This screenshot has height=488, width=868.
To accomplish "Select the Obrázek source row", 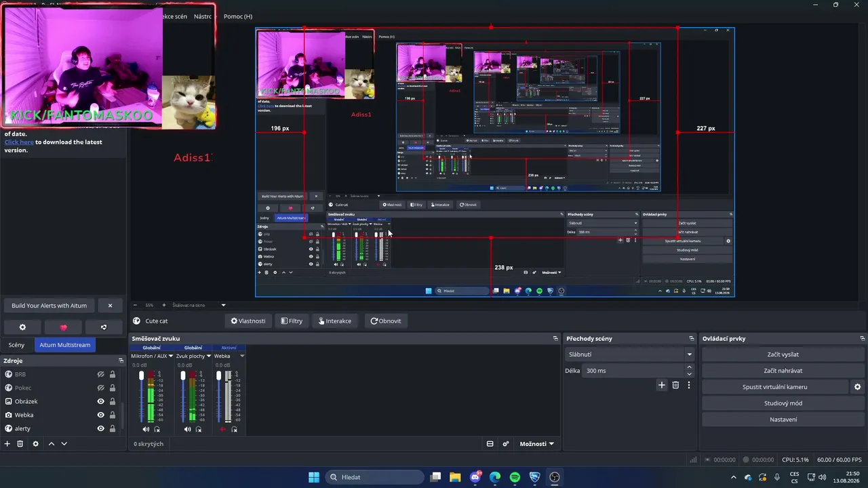I will click(62, 401).
